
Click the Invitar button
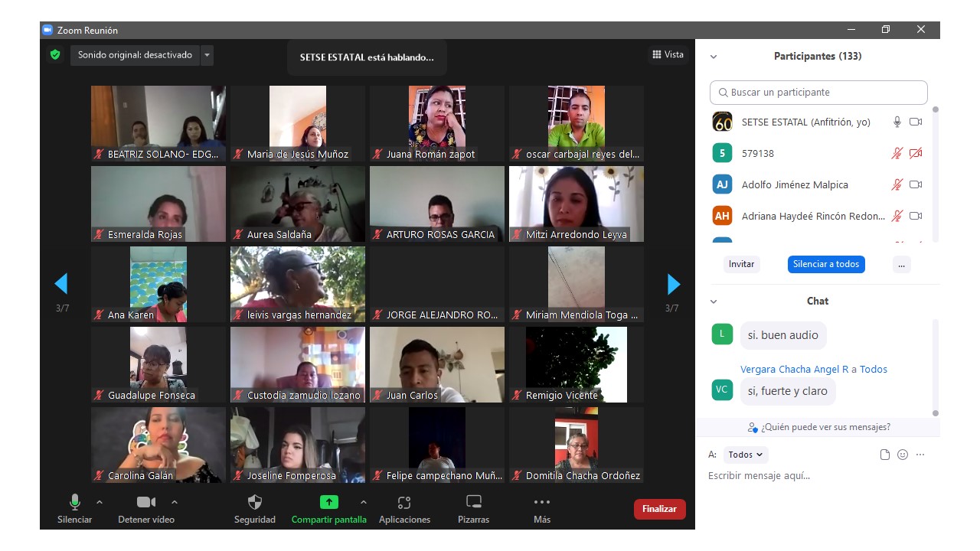click(741, 264)
